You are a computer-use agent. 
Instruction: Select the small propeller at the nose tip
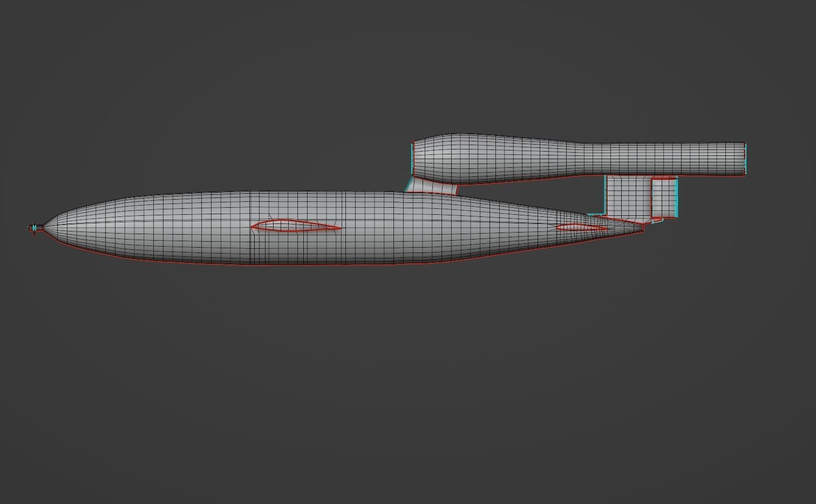(x=35, y=228)
